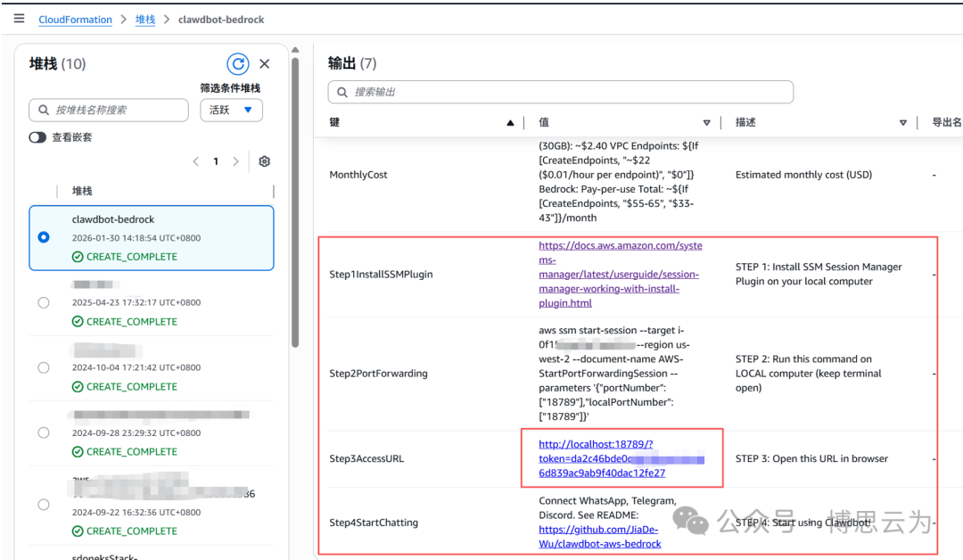Go to previous page of stacks
Image resolution: width=963 pixels, height=560 pixels.
tap(196, 161)
